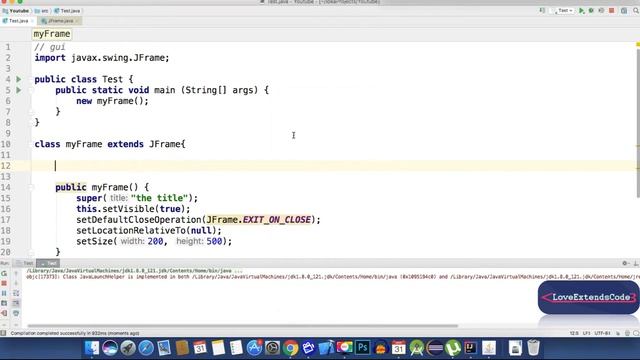Image resolution: width=640 pixels, height=360 pixels.
Task: Click the JDK java path line in console
Action: (135, 271)
